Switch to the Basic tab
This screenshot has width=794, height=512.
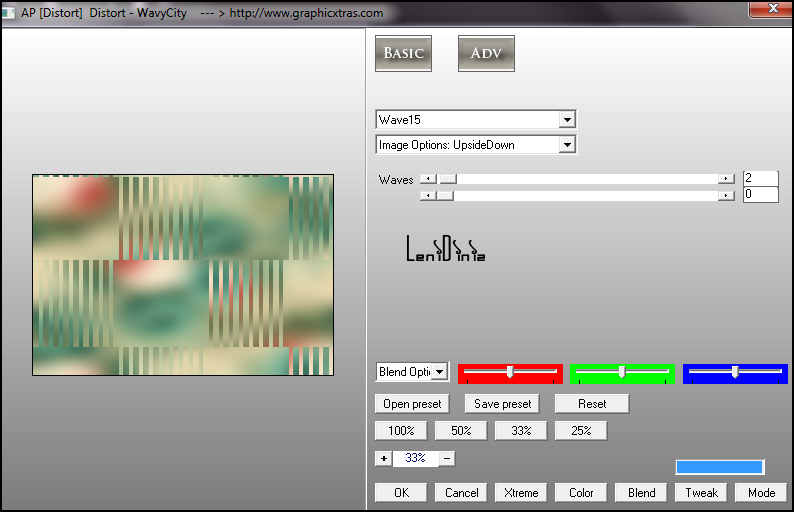tap(403, 54)
